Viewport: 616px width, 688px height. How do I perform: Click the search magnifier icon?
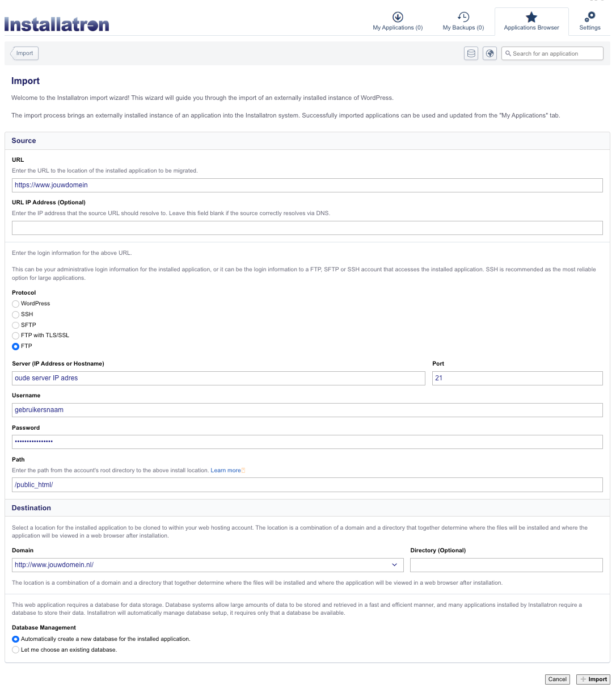[x=508, y=53]
